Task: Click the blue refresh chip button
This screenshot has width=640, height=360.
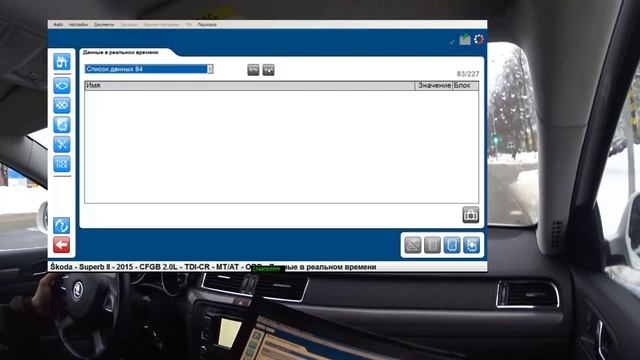Action: 471,245
